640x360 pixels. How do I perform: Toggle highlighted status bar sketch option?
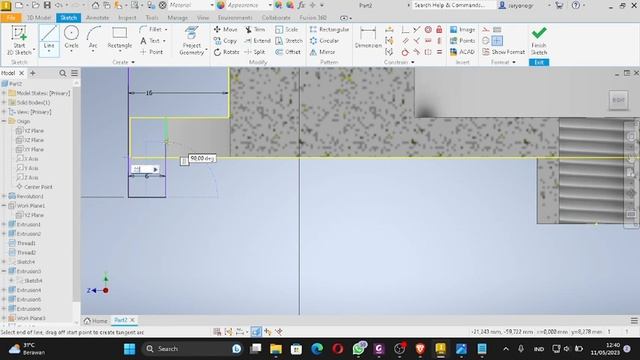tap(256, 332)
